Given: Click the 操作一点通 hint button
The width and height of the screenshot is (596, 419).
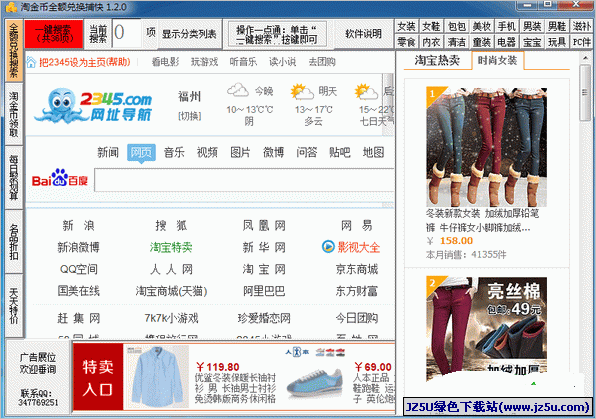Looking at the screenshot, I should 277,34.
